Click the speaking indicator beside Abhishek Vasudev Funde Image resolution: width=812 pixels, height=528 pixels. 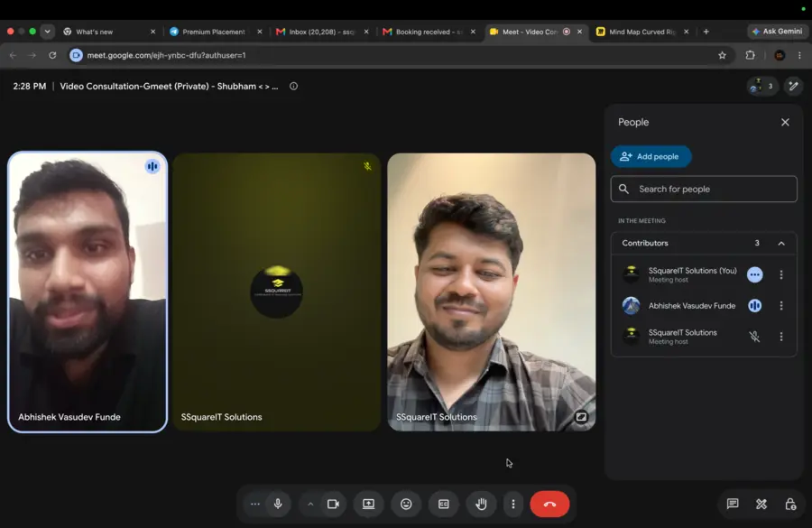754,306
